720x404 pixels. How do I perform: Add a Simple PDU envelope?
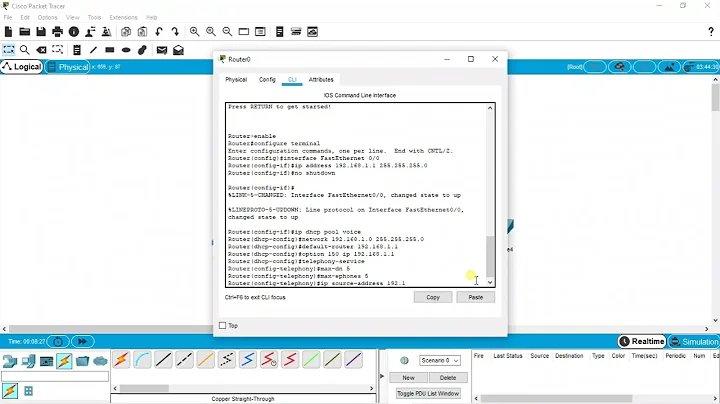162,50
